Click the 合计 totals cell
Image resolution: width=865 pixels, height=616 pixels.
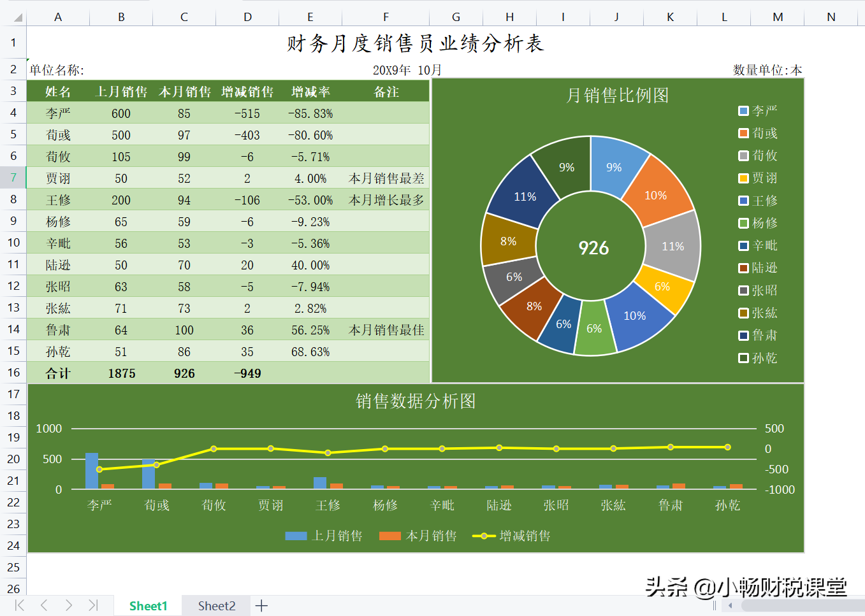pyautogui.click(x=57, y=373)
